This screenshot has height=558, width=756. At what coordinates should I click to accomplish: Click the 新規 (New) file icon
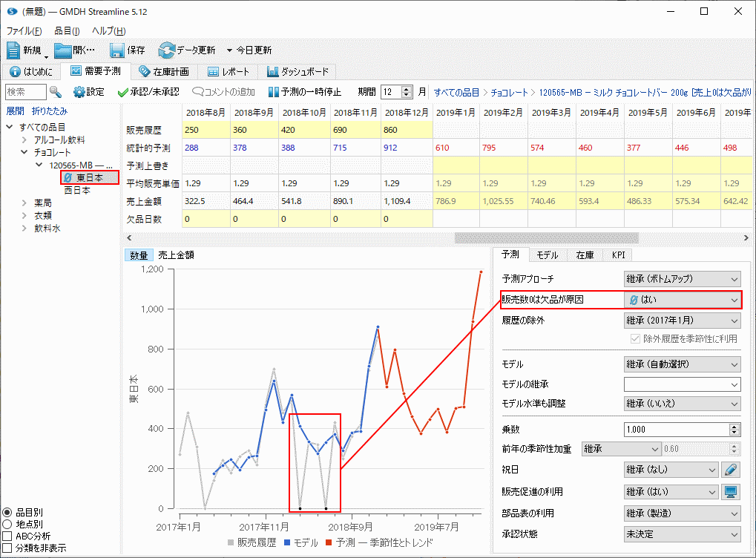point(16,50)
